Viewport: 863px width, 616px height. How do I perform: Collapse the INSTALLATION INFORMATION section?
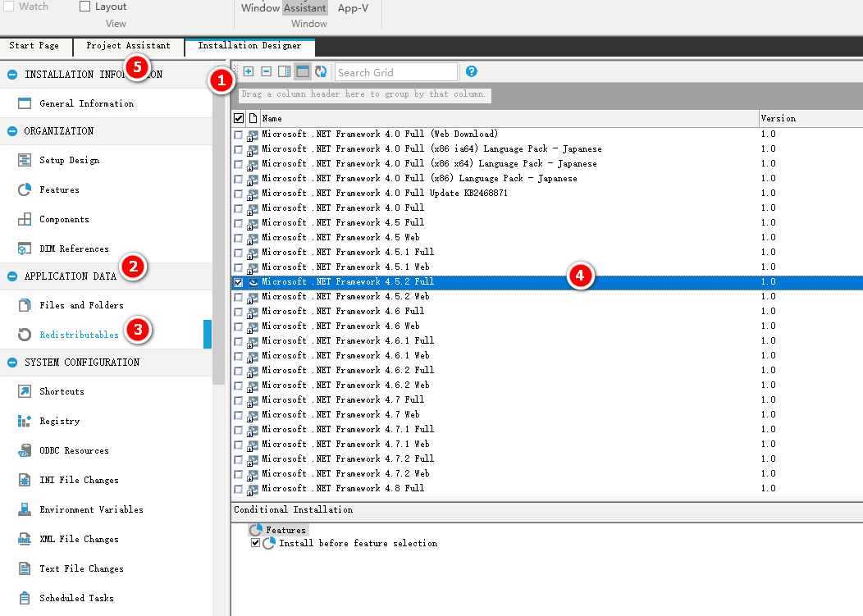(12, 75)
